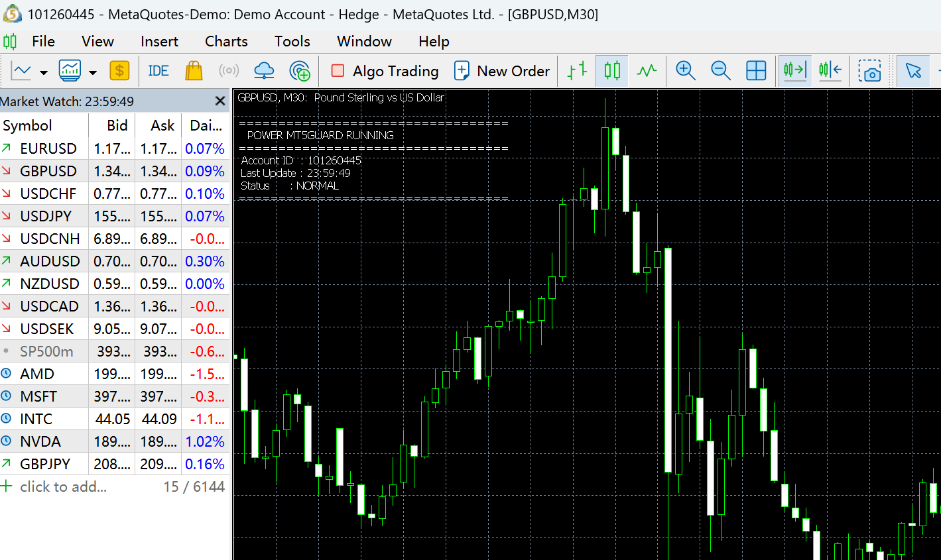This screenshot has width=941, height=560.
Task: Expand the chart type dropdown arrow
Action: (44, 72)
